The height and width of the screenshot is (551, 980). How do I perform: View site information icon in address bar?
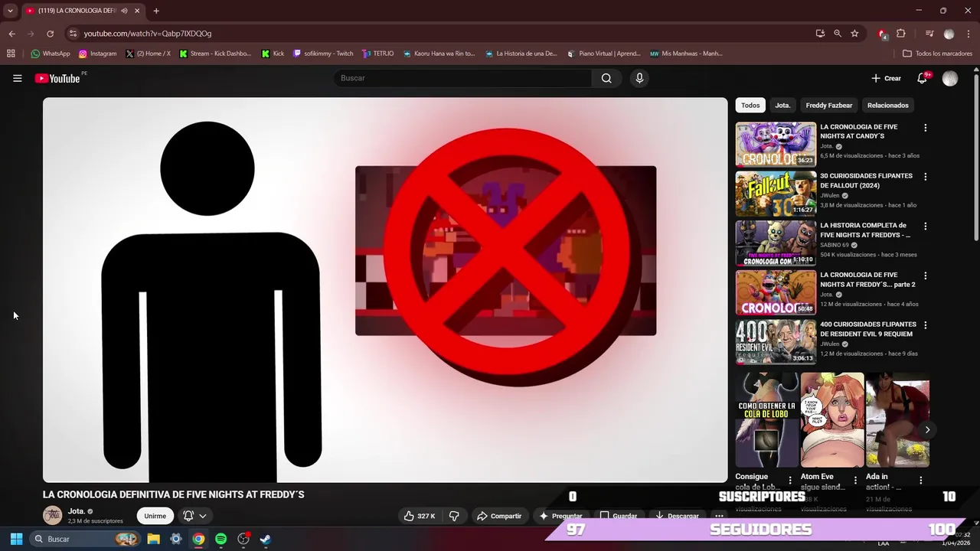73,34
